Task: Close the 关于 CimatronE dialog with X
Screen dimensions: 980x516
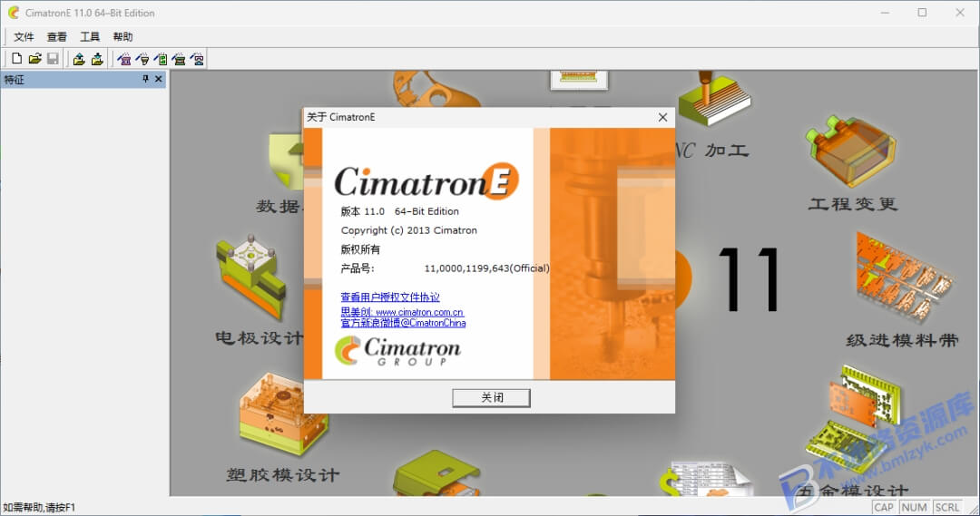Action: [x=662, y=117]
